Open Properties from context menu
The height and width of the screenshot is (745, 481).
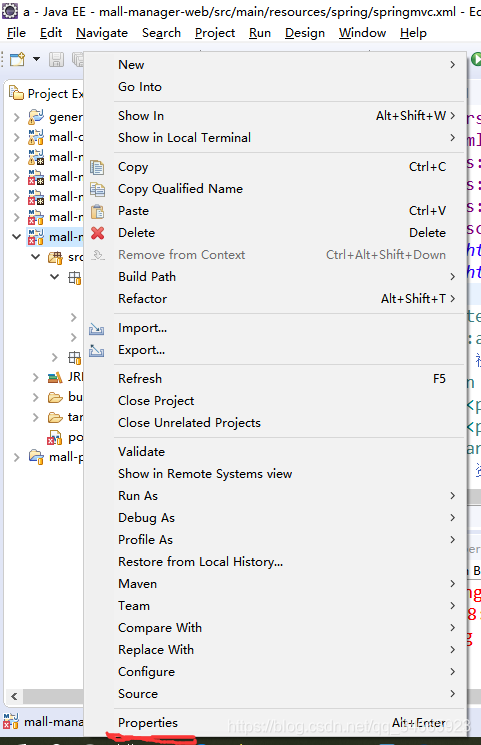click(x=275, y=723)
